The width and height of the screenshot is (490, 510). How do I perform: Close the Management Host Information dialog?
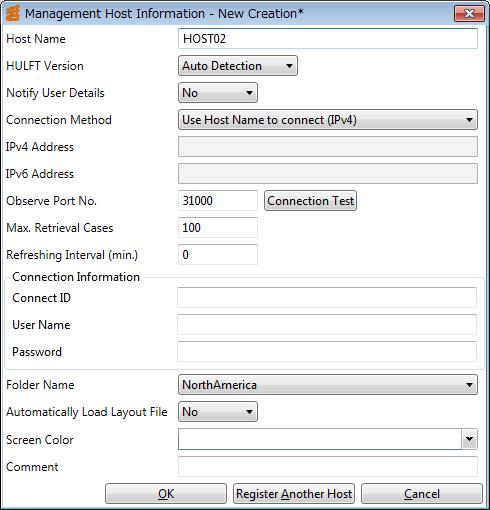click(x=469, y=13)
